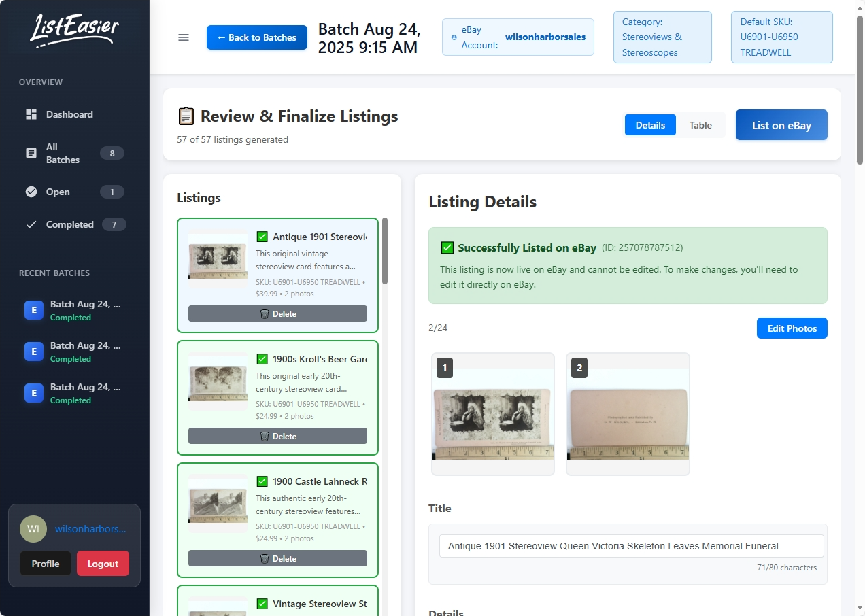Click the clipboard icon beside Review & Finalize
865x616 pixels.
[186, 116]
